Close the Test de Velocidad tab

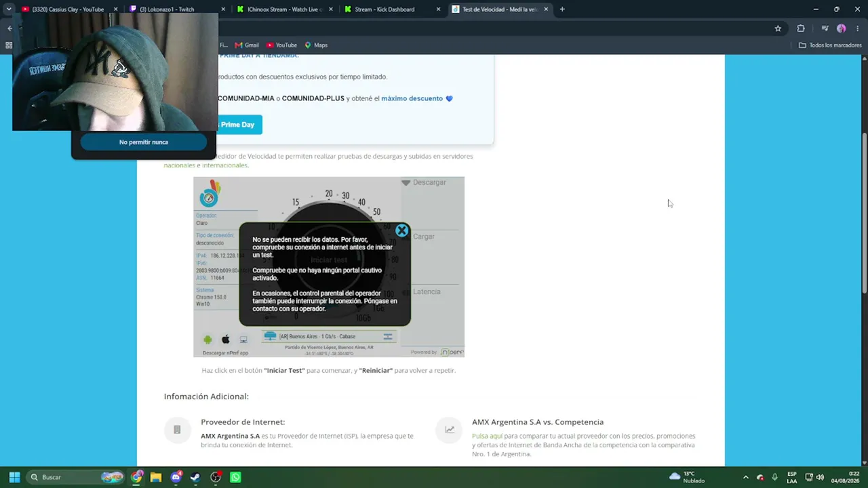pos(546,9)
